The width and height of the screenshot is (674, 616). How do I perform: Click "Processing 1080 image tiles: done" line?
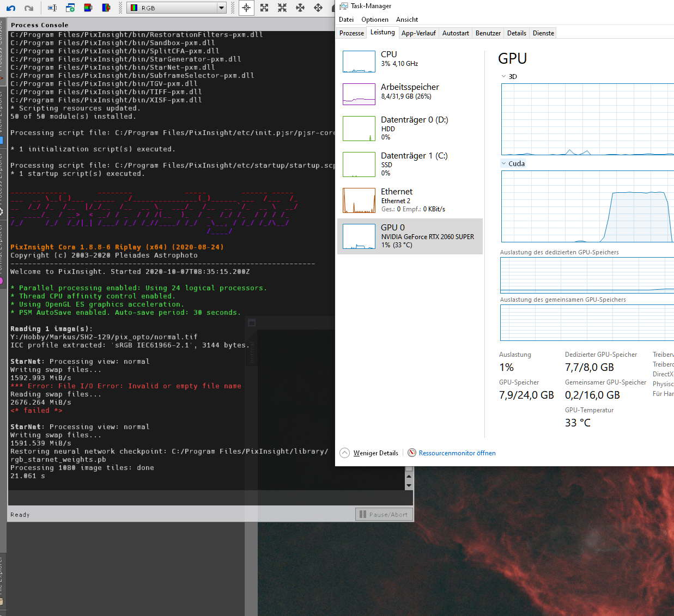(x=82, y=468)
